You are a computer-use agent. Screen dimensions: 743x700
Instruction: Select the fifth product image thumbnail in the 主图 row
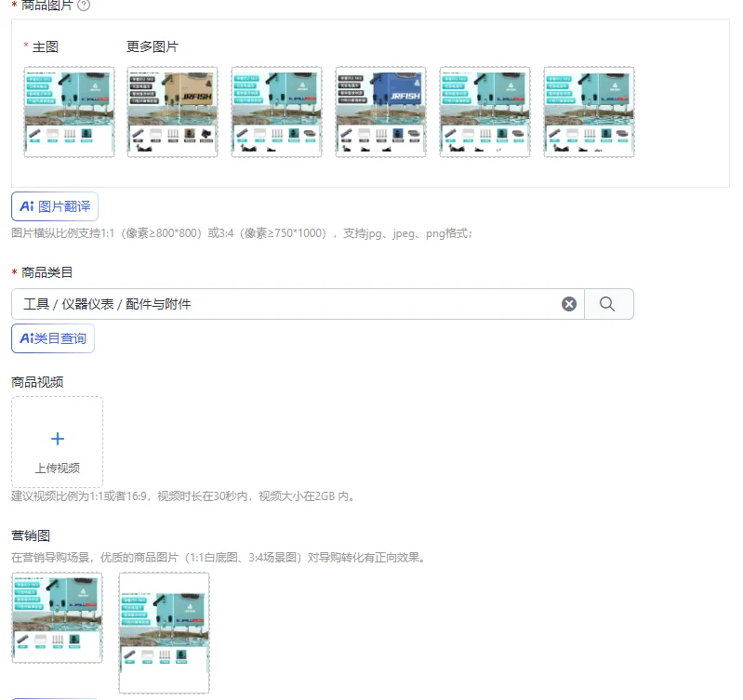485,112
